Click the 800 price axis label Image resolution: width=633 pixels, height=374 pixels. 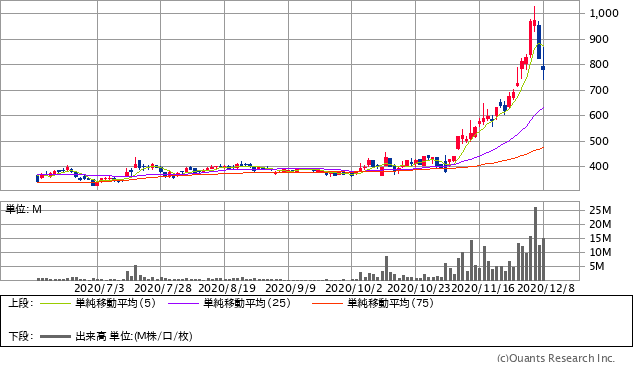[599, 64]
